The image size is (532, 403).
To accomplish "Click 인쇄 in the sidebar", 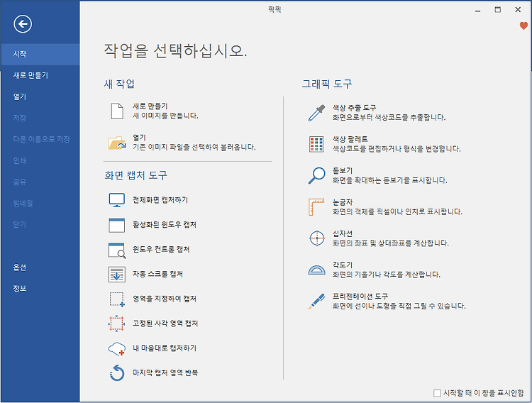I will (x=40, y=161).
